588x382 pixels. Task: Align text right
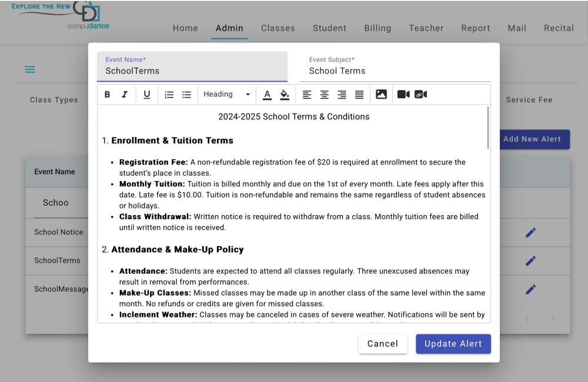pyautogui.click(x=342, y=95)
